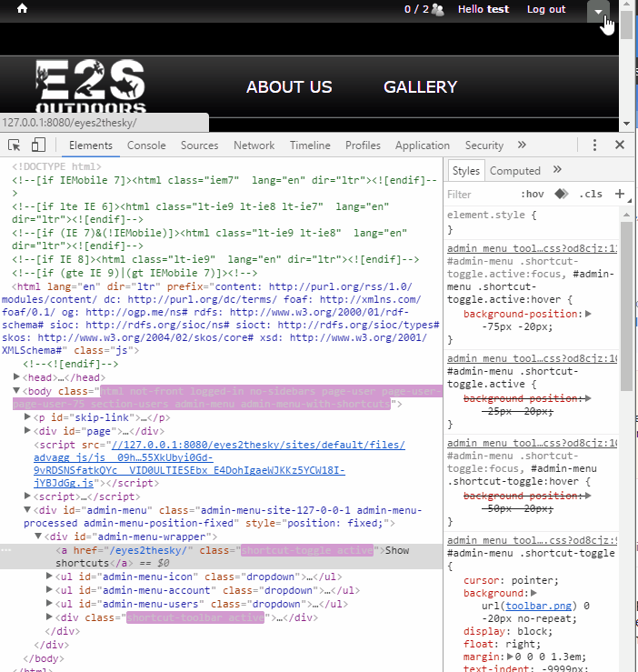
Task: Switch to the Security tab
Action: [x=484, y=145]
